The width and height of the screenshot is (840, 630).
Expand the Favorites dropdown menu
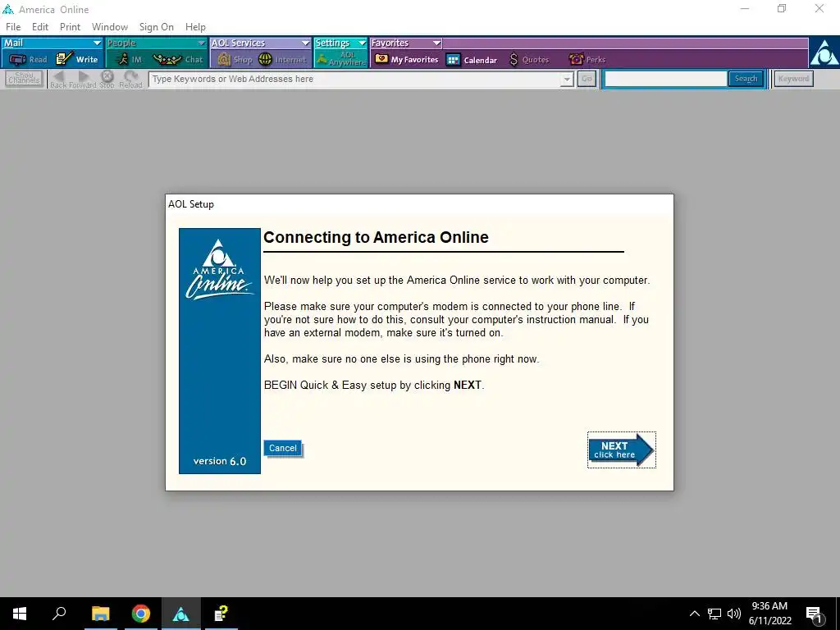click(x=436, y=43)
